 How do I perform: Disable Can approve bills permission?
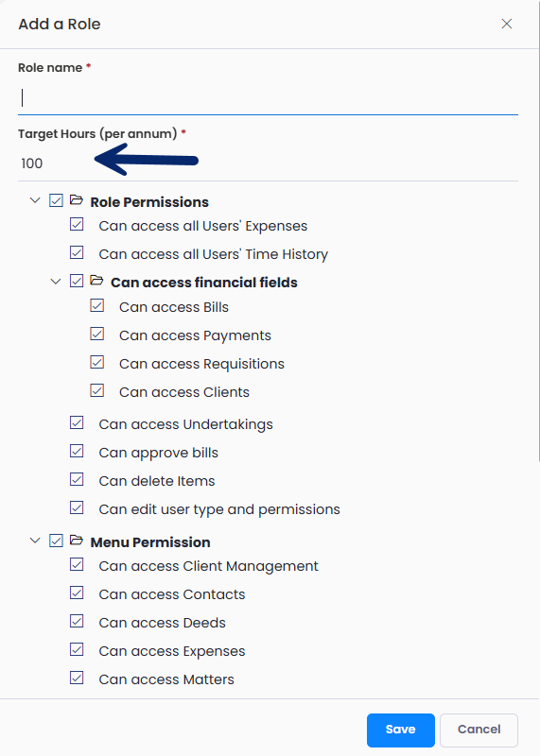point(77,451)
